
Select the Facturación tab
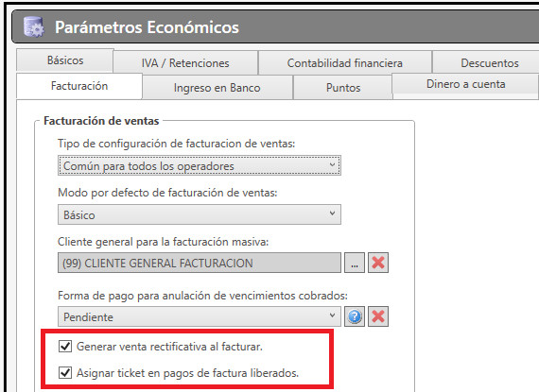79,86
